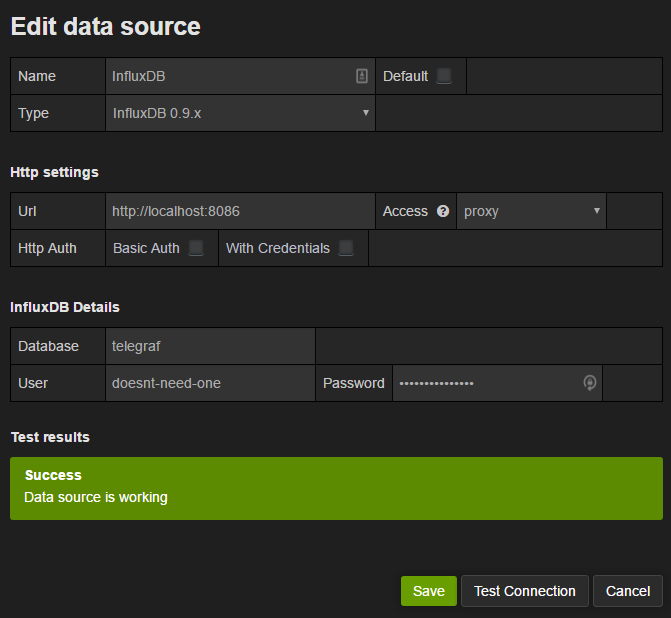Click the Edit data source heading
Viewport: 671px width, 618px height.
coord(105,26)
